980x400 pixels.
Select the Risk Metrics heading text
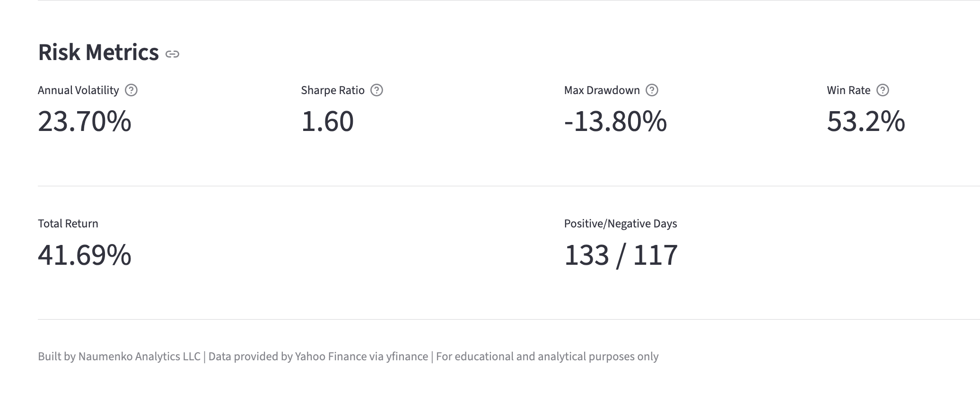pyautogui.click(x=98, y=52)
